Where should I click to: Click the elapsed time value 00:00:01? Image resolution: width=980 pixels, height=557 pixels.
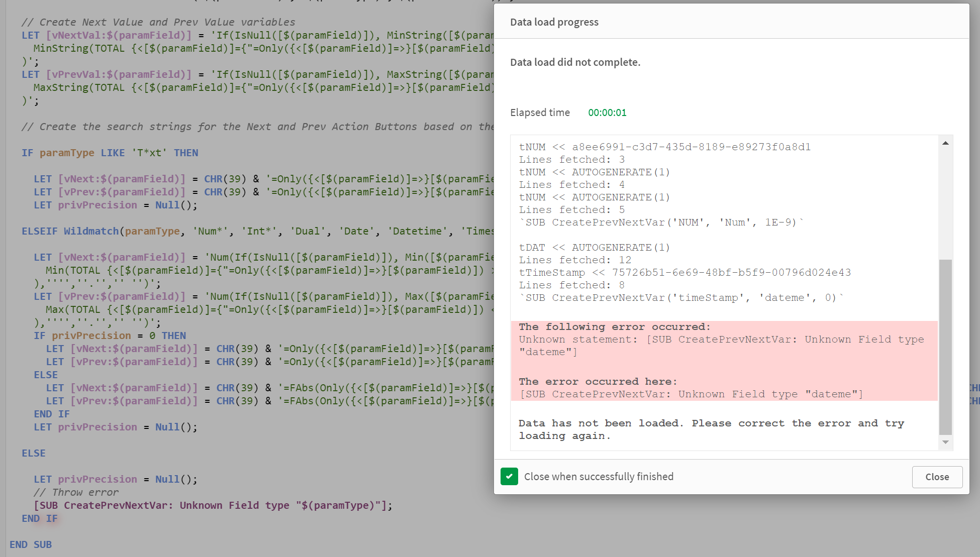point(607,113)
